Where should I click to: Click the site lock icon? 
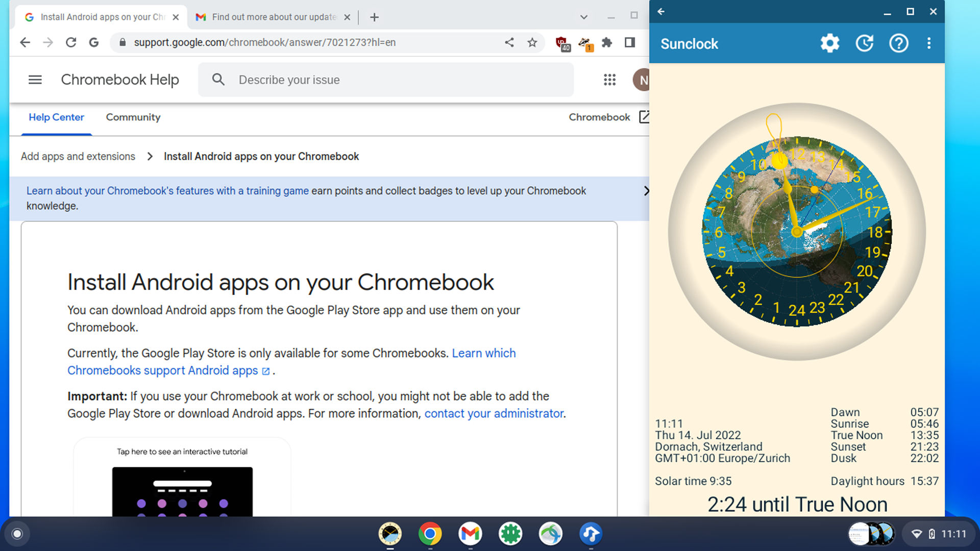tap(122, 42)
